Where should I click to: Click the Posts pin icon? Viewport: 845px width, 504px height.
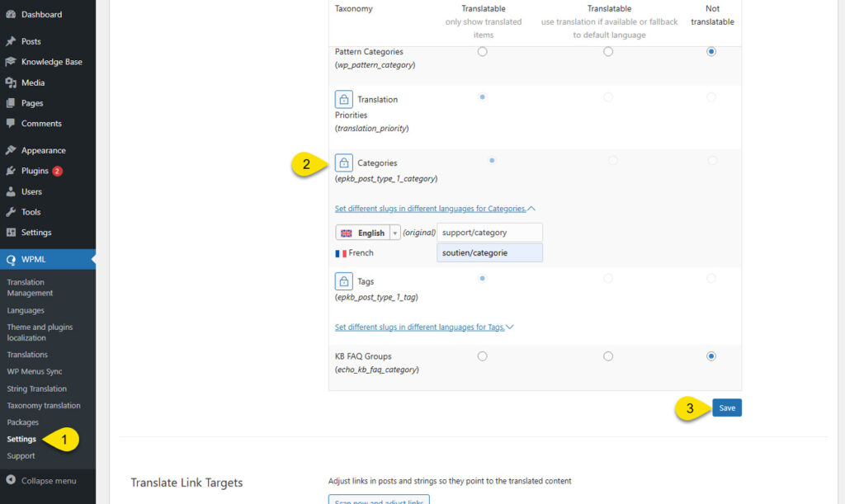pyautogui.click(x=10, y=41)
